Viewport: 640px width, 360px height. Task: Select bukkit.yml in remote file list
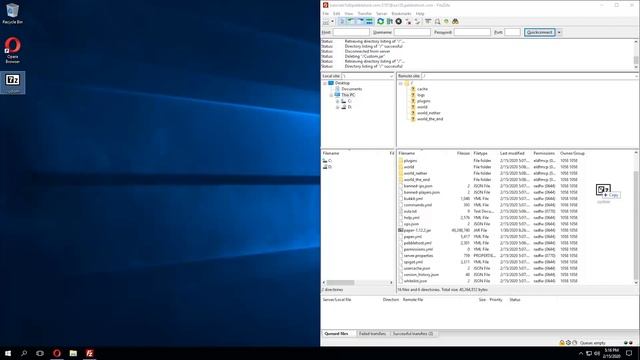(413, 199)
